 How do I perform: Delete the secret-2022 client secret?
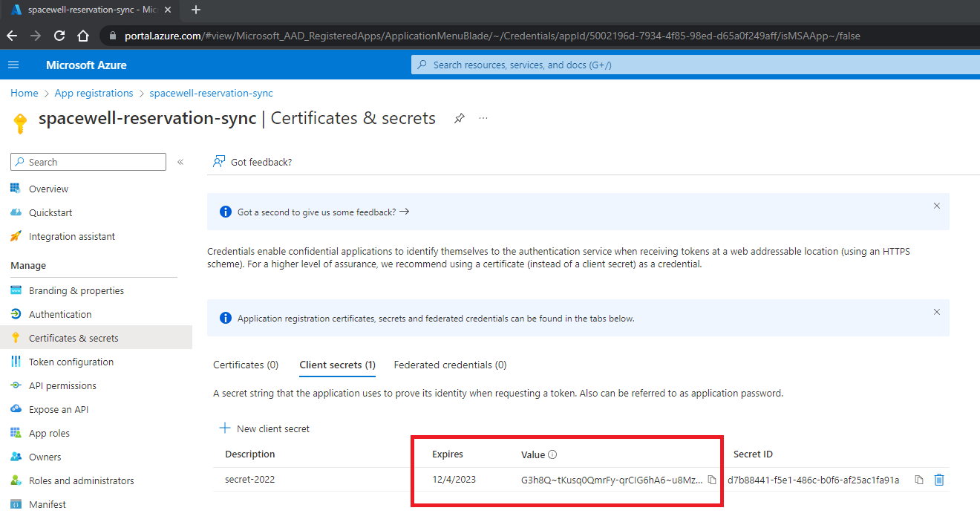click(939, 480)
